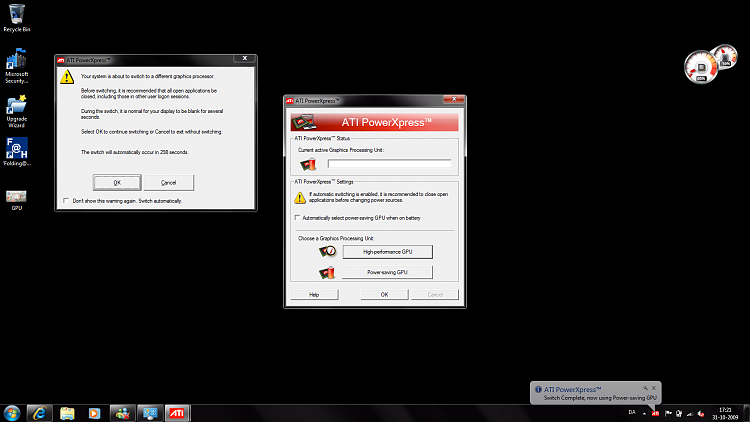Open options wrench in notification balloon
Screen dimensions: 750x422
point(645,388)
